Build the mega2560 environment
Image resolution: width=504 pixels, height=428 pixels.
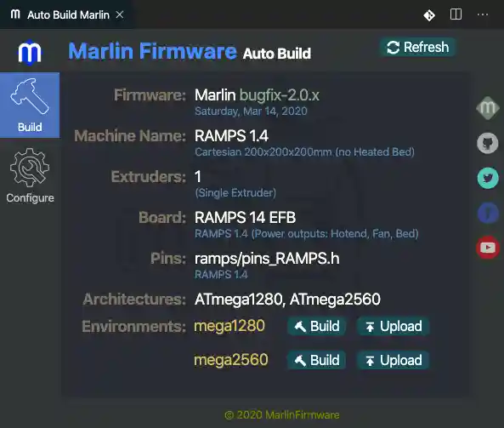tap(317, 360)
